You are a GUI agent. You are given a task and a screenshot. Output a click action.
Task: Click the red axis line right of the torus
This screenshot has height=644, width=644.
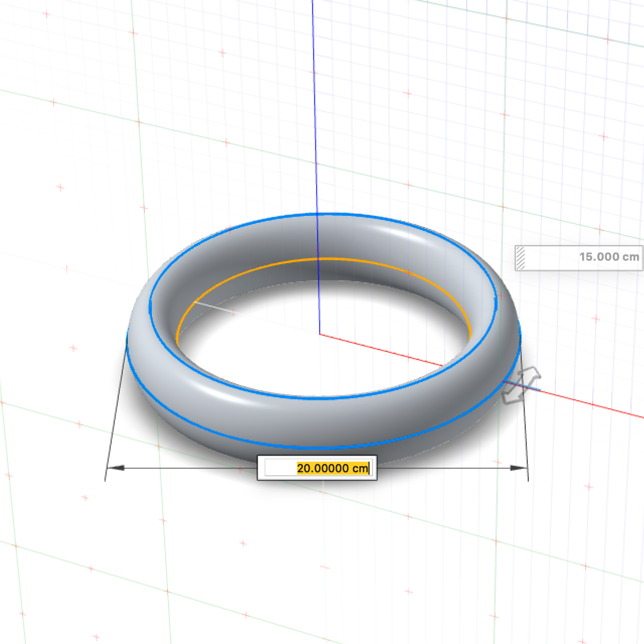594,405
